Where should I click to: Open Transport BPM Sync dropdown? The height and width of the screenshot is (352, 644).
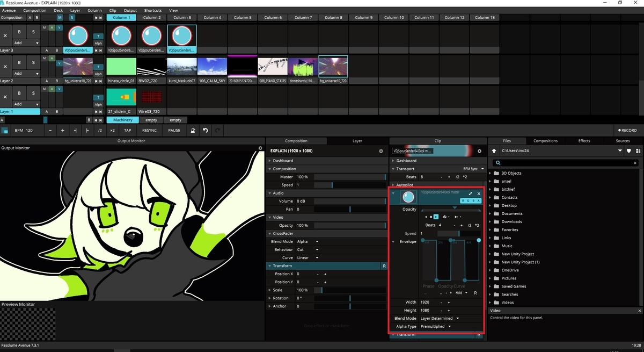pyautogui.click(x=472, y=169)
